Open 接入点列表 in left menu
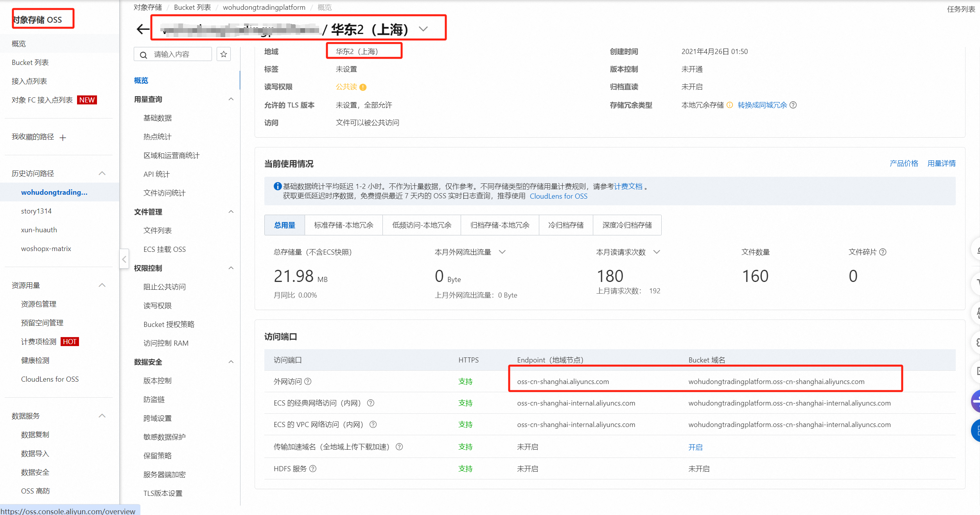The width and height of the screenshot is (980, 515). click(29, 81)
